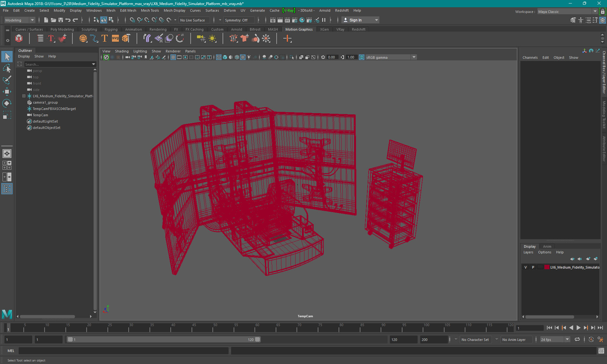Click the Lasso selection tool icon
The height and width of the screenshot is (364, 607).
[x=7, y=79]
